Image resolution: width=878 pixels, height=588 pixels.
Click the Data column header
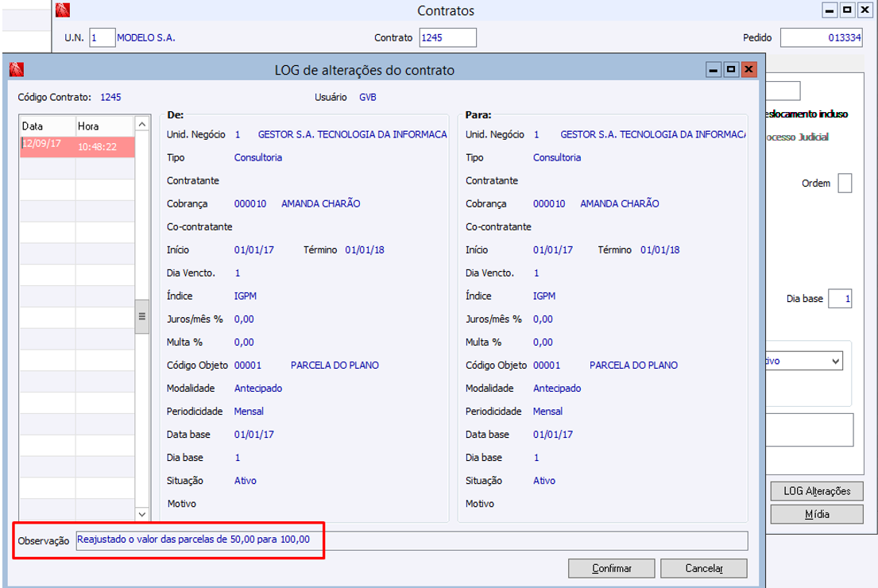[x=48, y=126]
